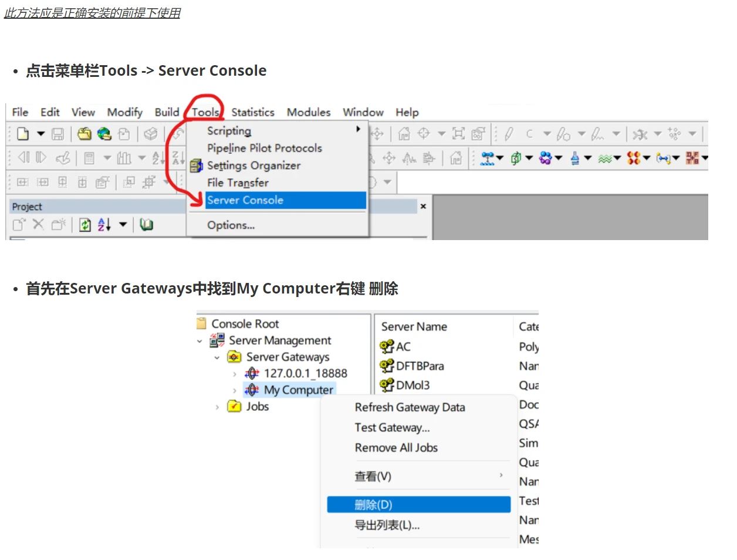This screenshot has height=560, width=737.
Task: Click the Delete X icon in Project panel
Action: [38, 224]
